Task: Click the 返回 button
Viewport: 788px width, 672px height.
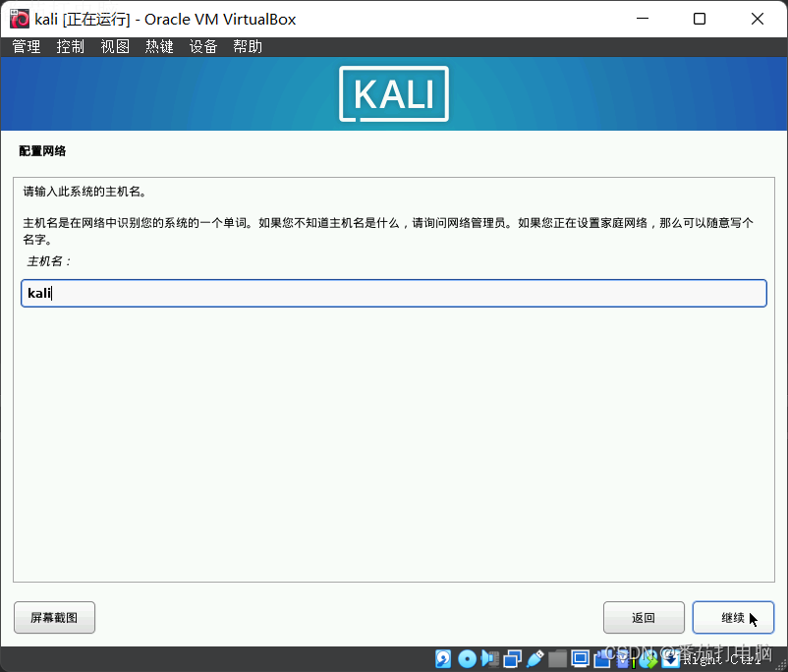Action: tap(644, 617)
